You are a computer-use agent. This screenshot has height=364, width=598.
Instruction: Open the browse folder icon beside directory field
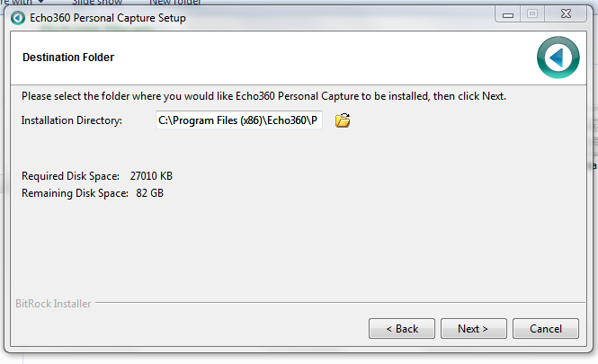343,120
